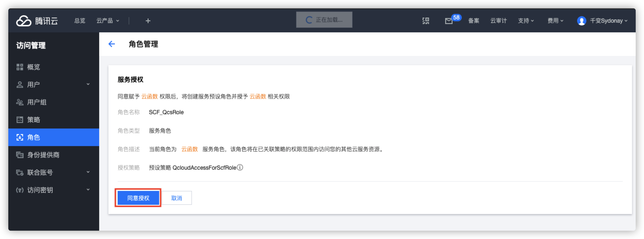The image size is (644, 239).
Task: Click the user avatar icon
Action: pyautogui.click(x=581, y=21)
